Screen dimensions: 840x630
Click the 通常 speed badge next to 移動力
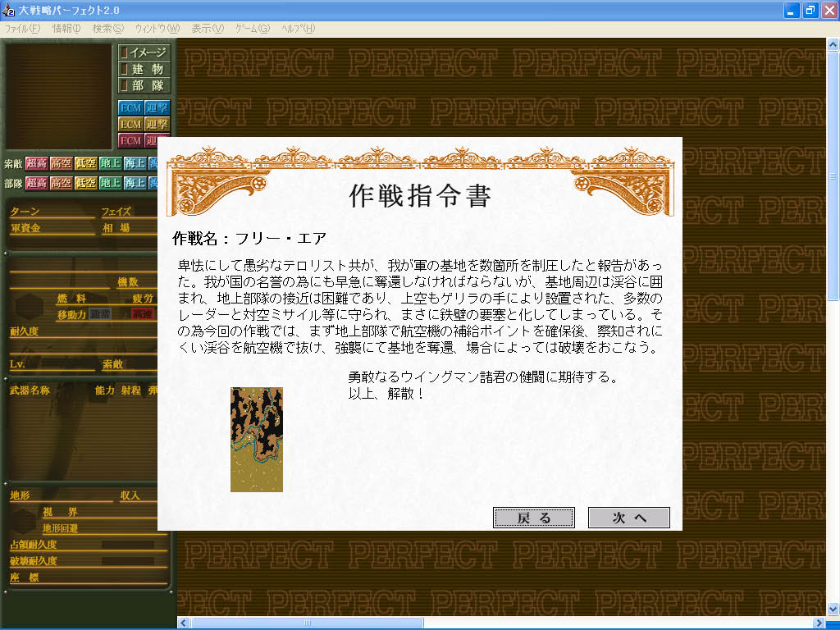pos(100,314)
